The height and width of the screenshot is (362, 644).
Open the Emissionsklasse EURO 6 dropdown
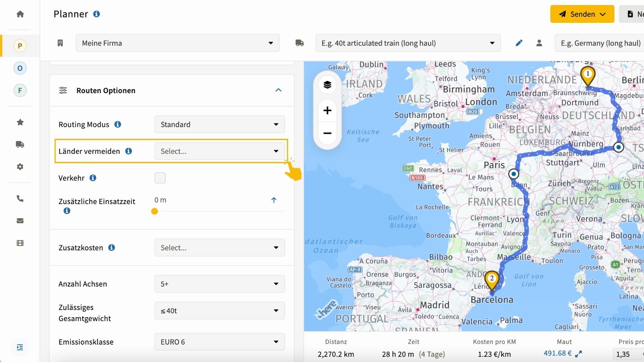[220, 342]
